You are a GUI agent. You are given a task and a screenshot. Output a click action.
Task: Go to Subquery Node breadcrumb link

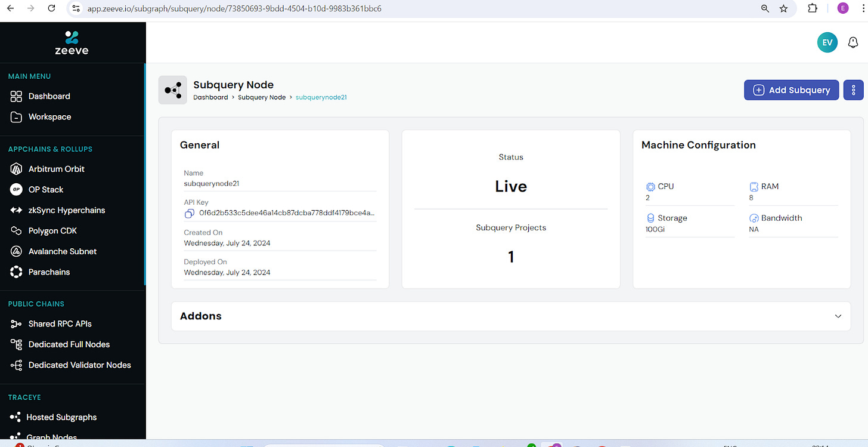(262, 97)
